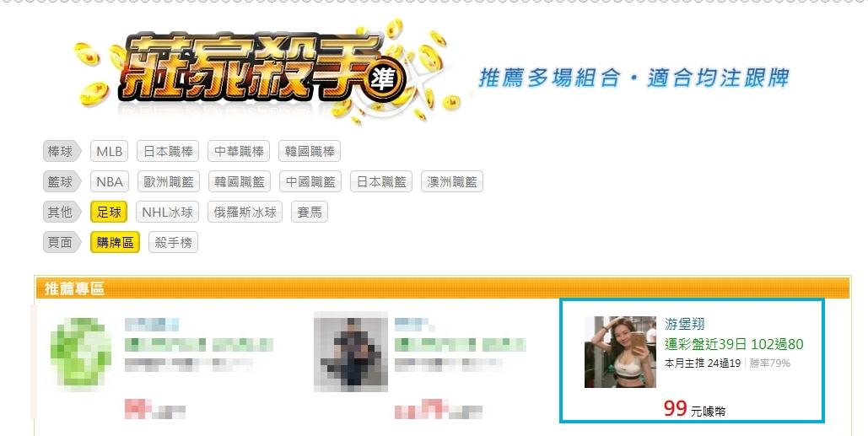
Task: Choose the 日本職籃 league
Action: coord(381,181)
